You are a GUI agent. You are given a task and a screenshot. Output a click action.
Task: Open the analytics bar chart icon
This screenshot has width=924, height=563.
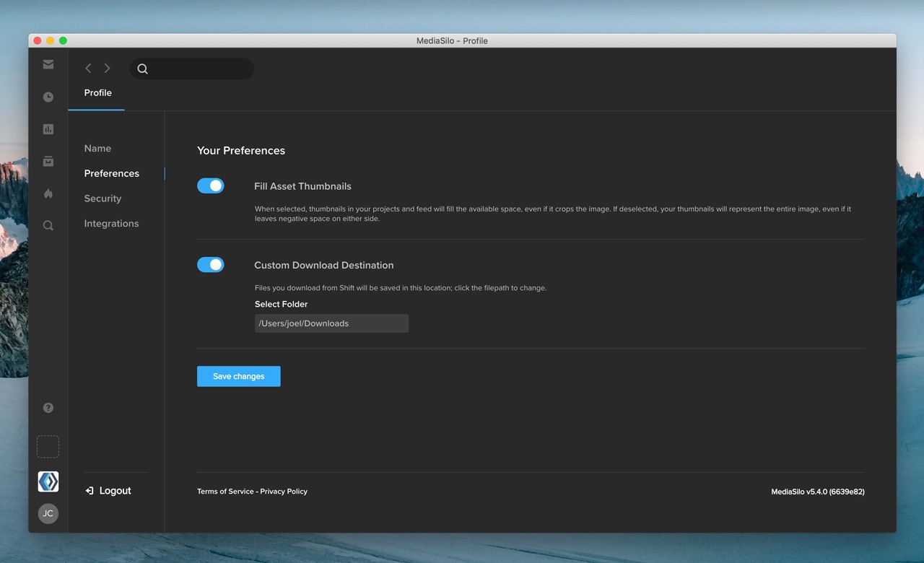[48, 129]
